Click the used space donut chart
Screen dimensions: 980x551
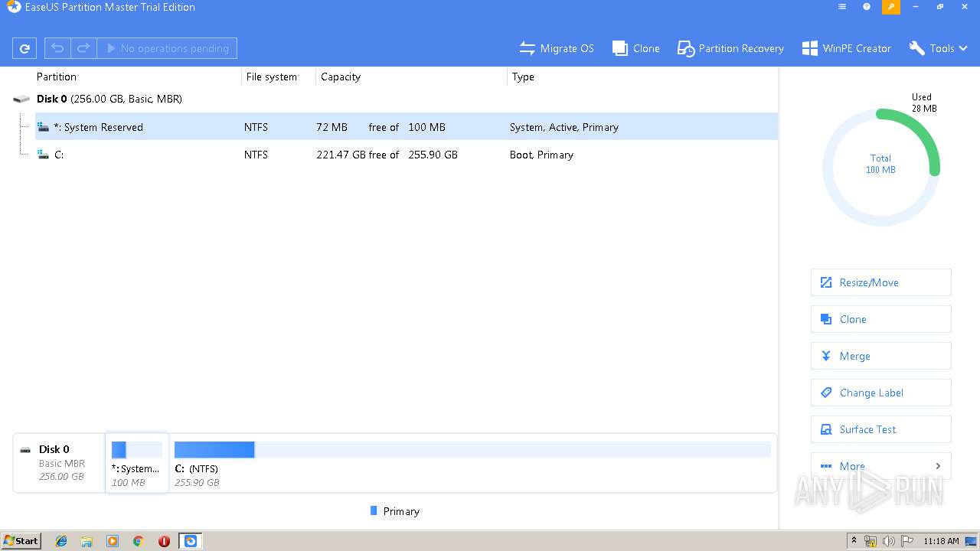click(x=881, y=167)
